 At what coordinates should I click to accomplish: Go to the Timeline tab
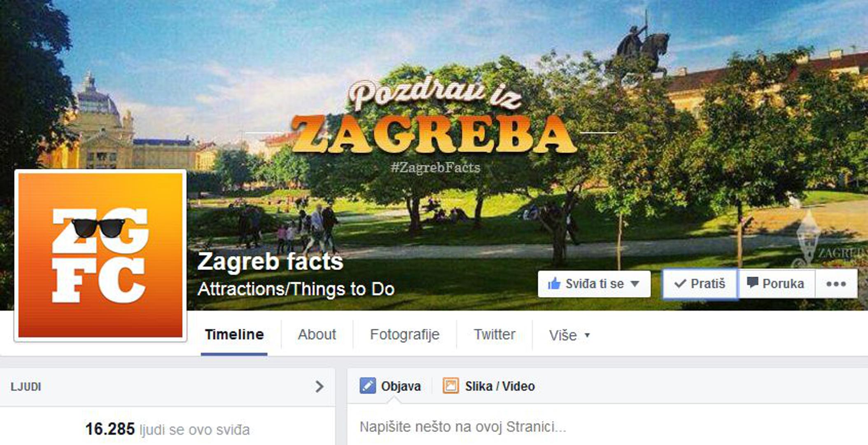point(234,334)
